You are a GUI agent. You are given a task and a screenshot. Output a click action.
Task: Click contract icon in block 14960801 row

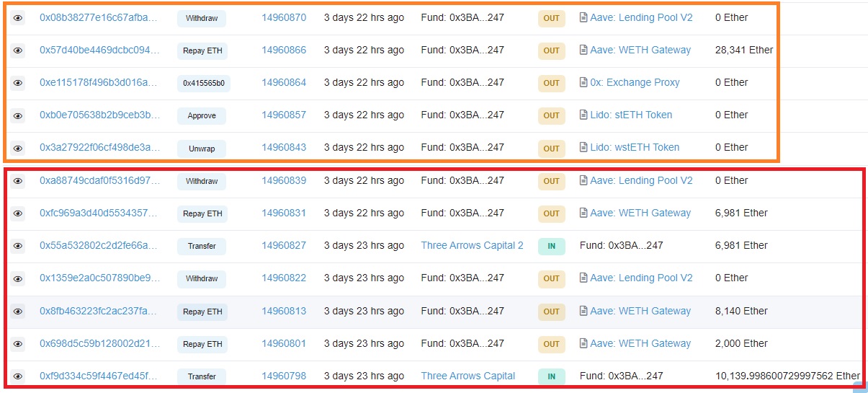(583, 343)
